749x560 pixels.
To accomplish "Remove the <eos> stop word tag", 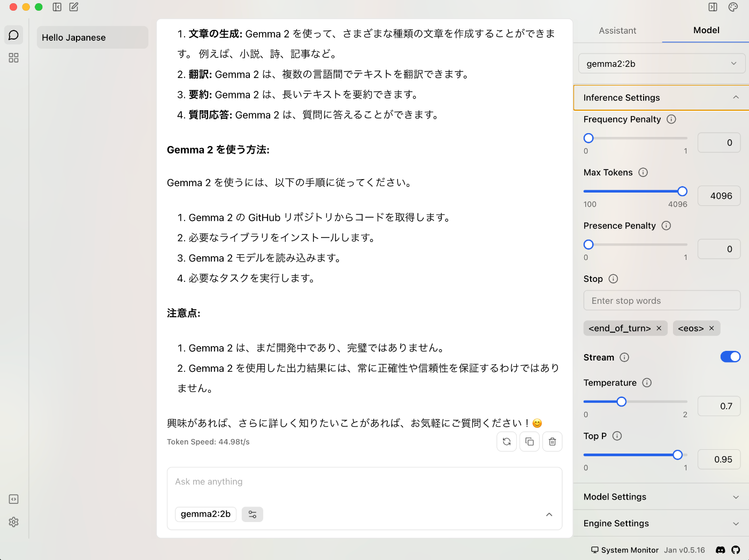I will click(x=712, y=328).
